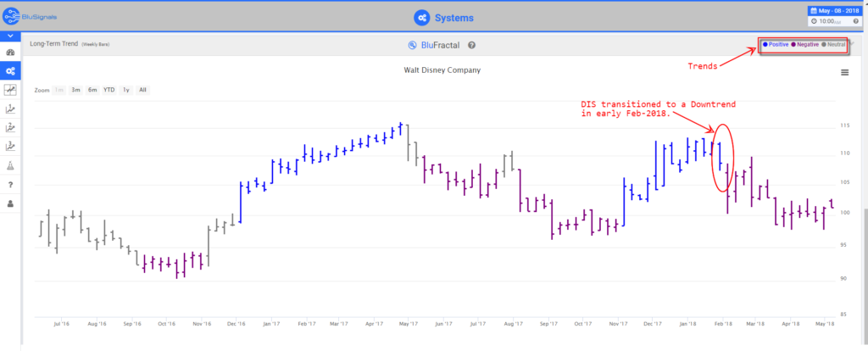868x351 pixels.
Task: Click the BluSignals logo
Action: pyautogui.click(x=30, y=16)
